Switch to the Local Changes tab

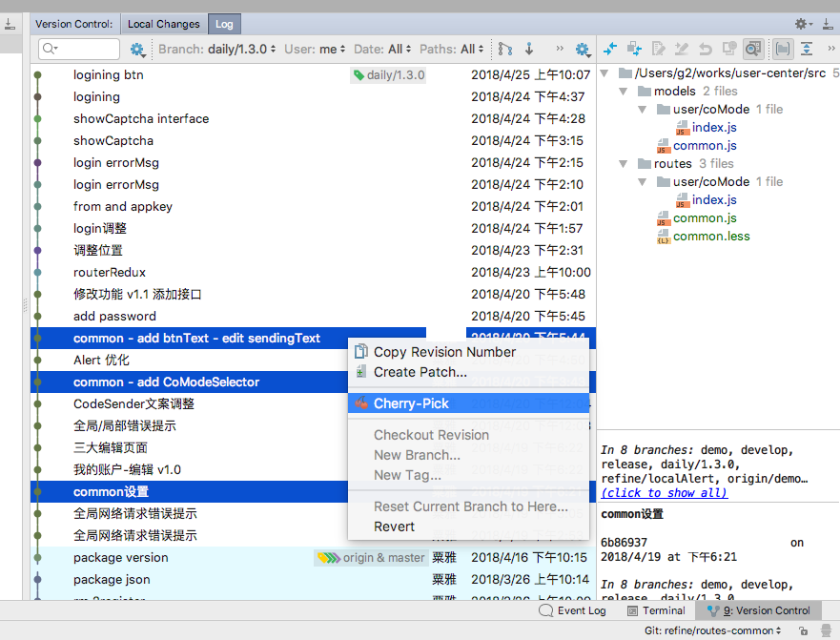click(x=163, y=24)
